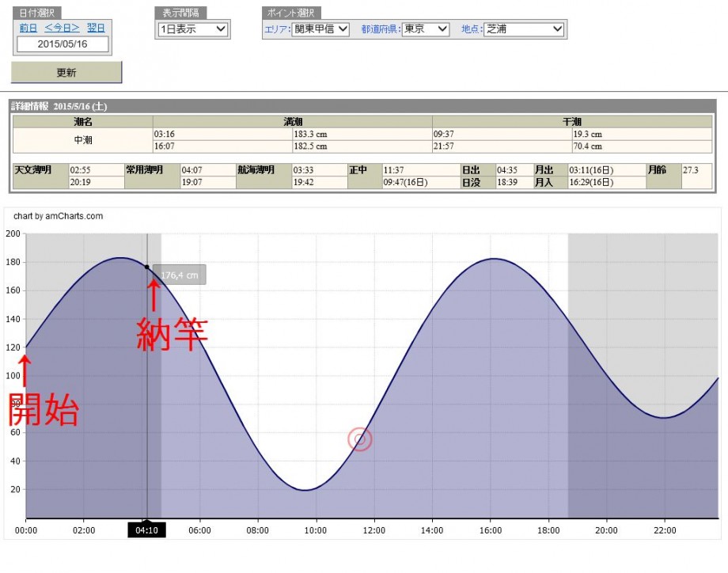The width and height of the screenshot is (728, 573).
Task: Click the 正中 time 11:37
Action: [393, 170]
